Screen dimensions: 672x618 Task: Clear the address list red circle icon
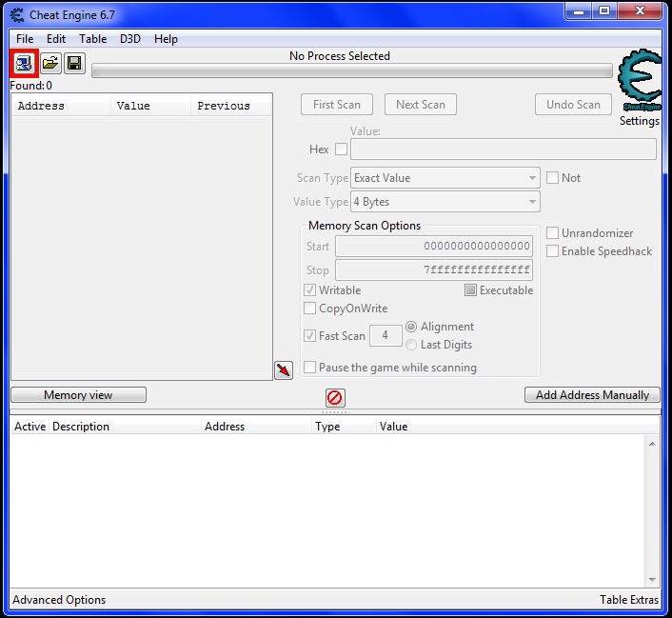pos(335,398)
